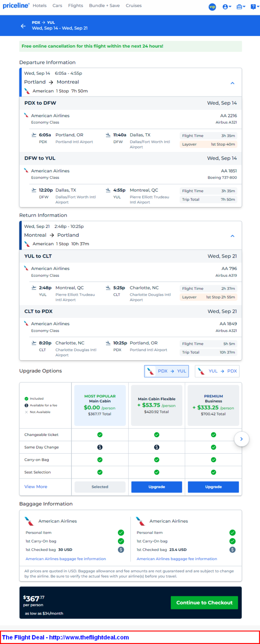Screen dimensions: 260x644
Task: Open the user account icon menu
Action: pos(227,7)
